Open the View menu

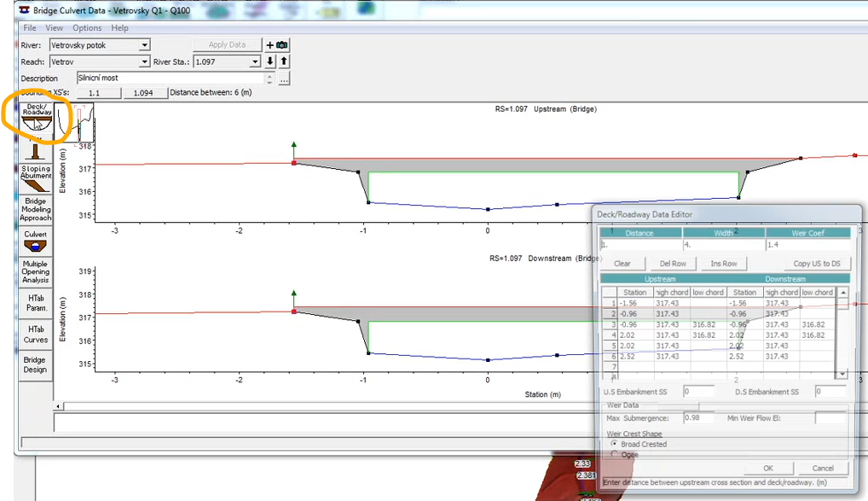pyautogui.click(x=55, y=28)
